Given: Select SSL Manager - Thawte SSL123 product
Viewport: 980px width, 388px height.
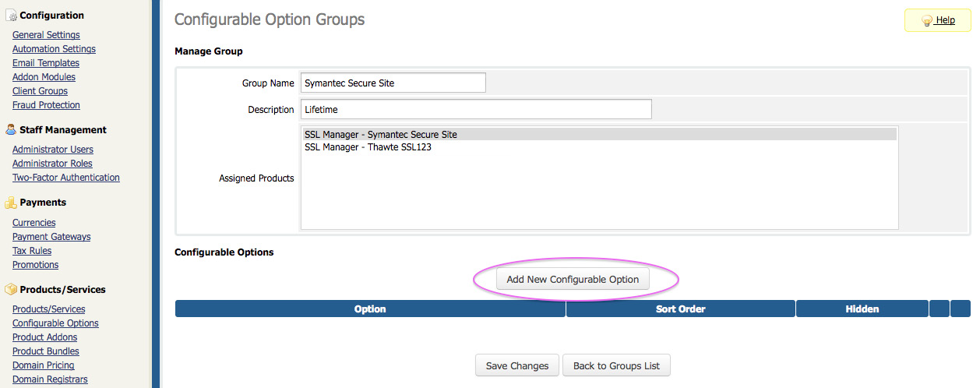Looking at the screenshot, I should coord(599,146).
